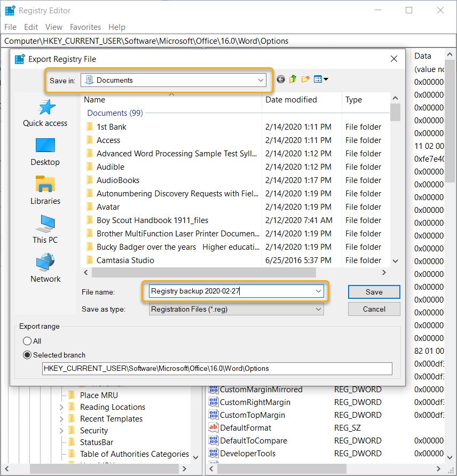The height and width of the screenshot is (476, 457).
Task: Open Network in places bar
Action: pyautogui.click(x=45, y=268)
